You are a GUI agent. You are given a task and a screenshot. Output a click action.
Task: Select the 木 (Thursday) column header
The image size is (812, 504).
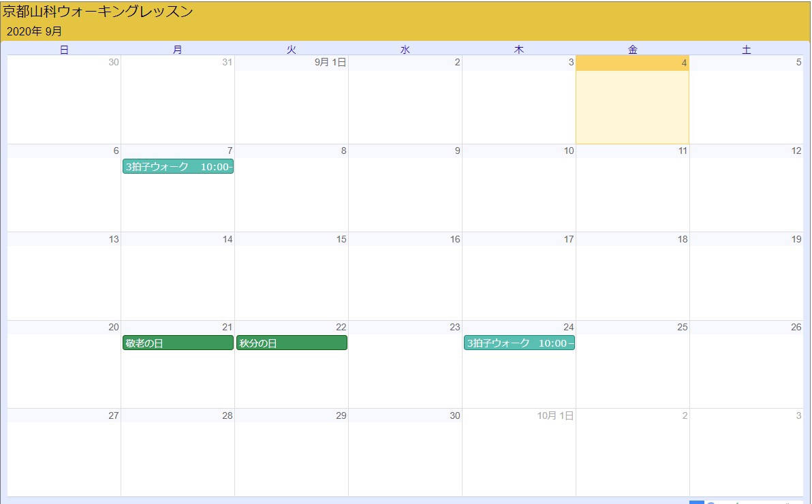(x=519, y=49)
